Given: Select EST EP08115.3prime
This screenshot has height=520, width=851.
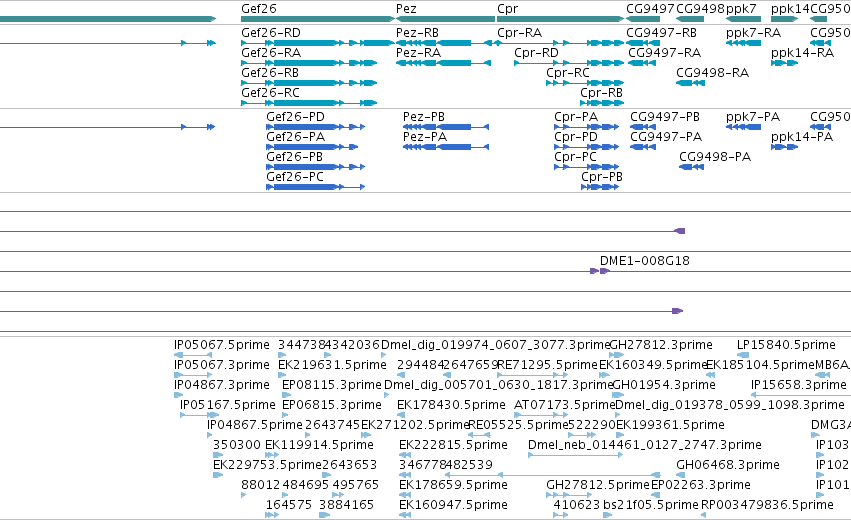Looking at the screenshot, I should 332,385.
